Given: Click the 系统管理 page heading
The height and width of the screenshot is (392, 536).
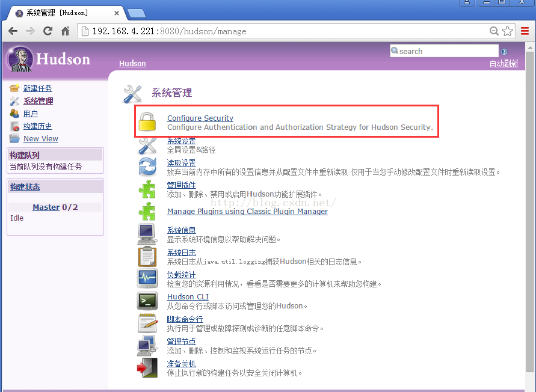Looking at the screenshot, I should pos(172,93).
